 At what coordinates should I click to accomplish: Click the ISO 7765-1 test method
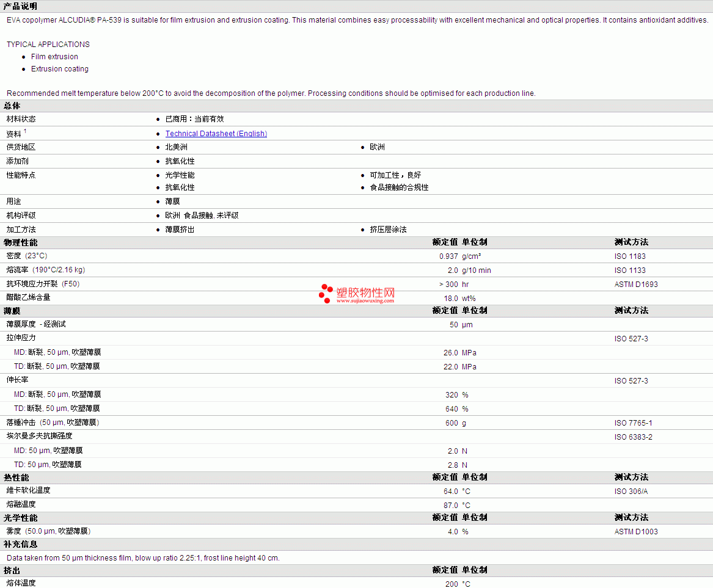tap(634, 424)
